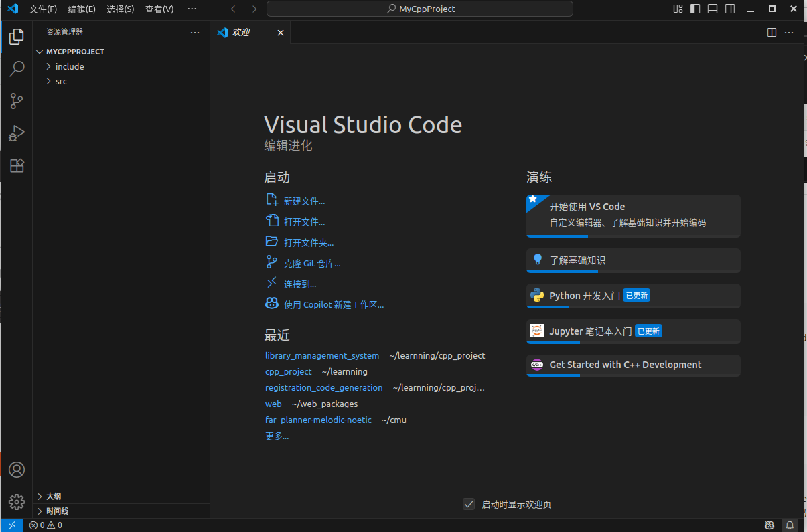807x532 pixels.
Task: Toggle the primary side bar layout button
Action: tap(695, 9)
